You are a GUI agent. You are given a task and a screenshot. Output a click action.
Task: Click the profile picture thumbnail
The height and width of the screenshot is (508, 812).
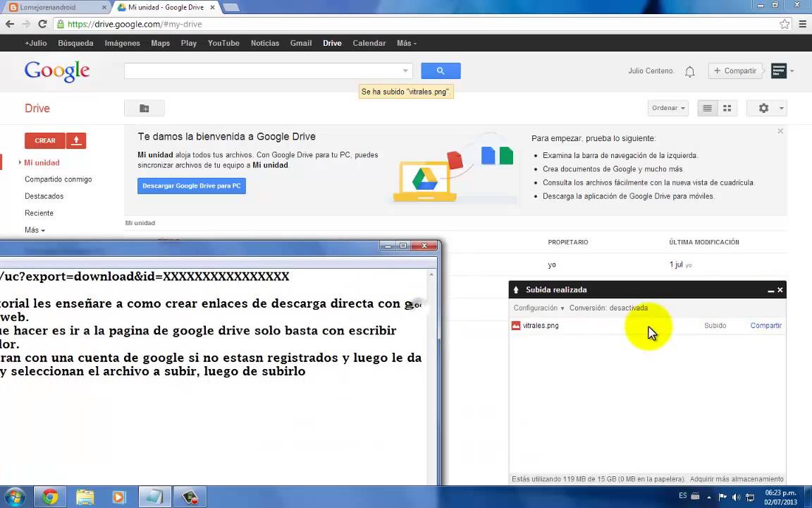[x=778, y=71]
